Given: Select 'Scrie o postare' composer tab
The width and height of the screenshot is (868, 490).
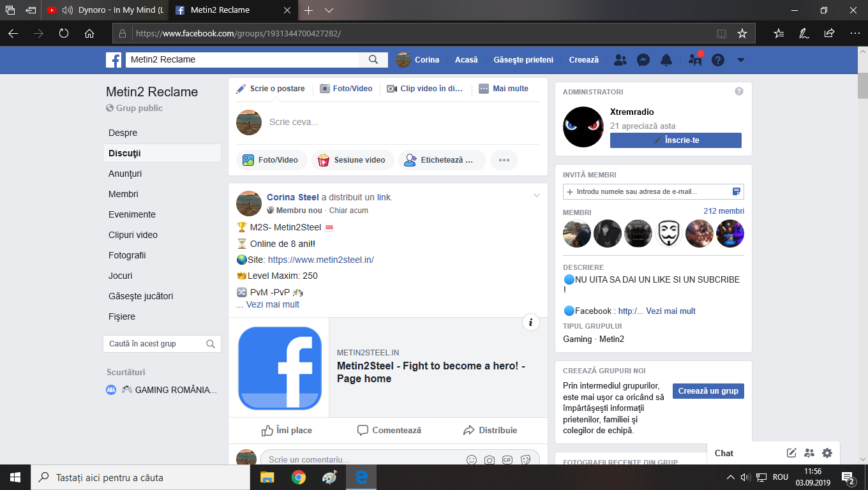Looking at the screenshot, I should click(x=271, y=89).
